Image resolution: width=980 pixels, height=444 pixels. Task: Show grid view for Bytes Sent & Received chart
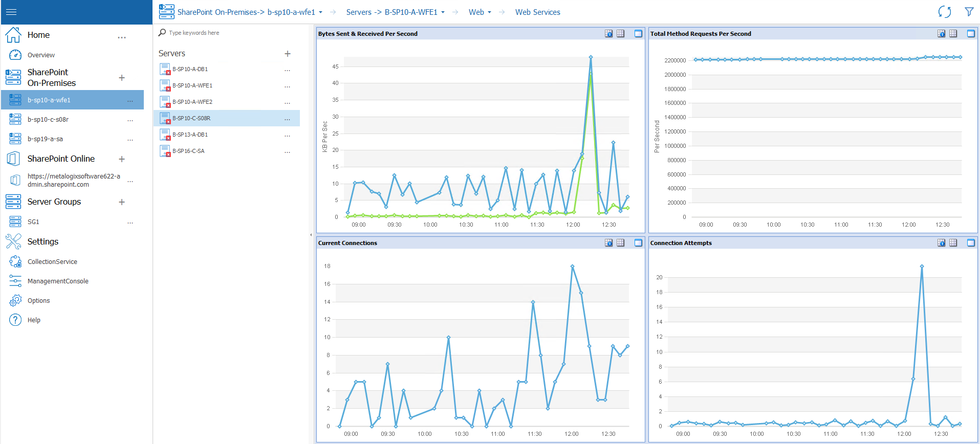pyautogui.click(x=620, y=34)
